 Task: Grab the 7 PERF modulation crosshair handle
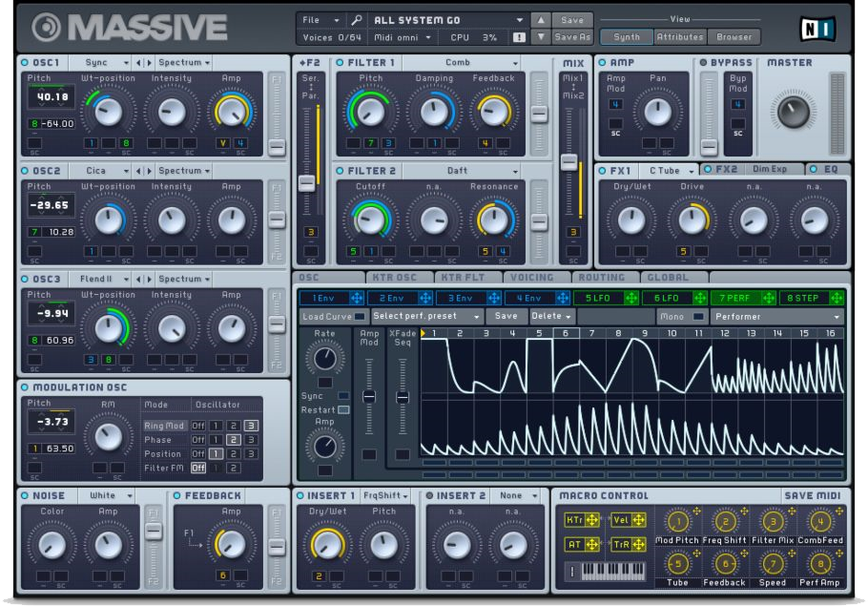[x=769, y=298]
